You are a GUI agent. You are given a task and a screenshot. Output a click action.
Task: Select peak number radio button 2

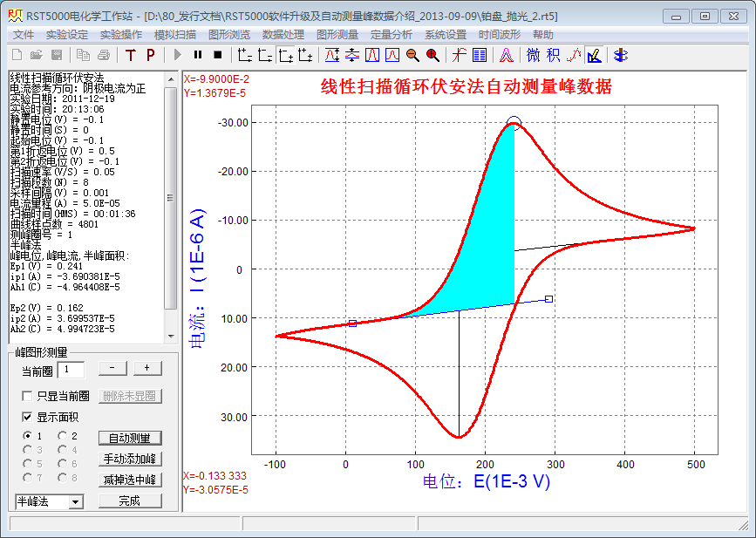[63, 436]
